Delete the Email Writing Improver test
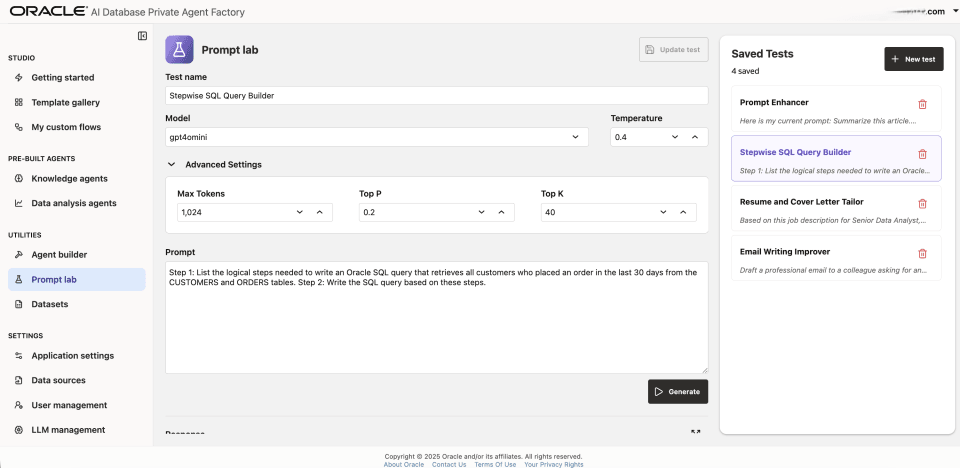The width and height of the screenshot is (960, 468). (x=922, y=254)
